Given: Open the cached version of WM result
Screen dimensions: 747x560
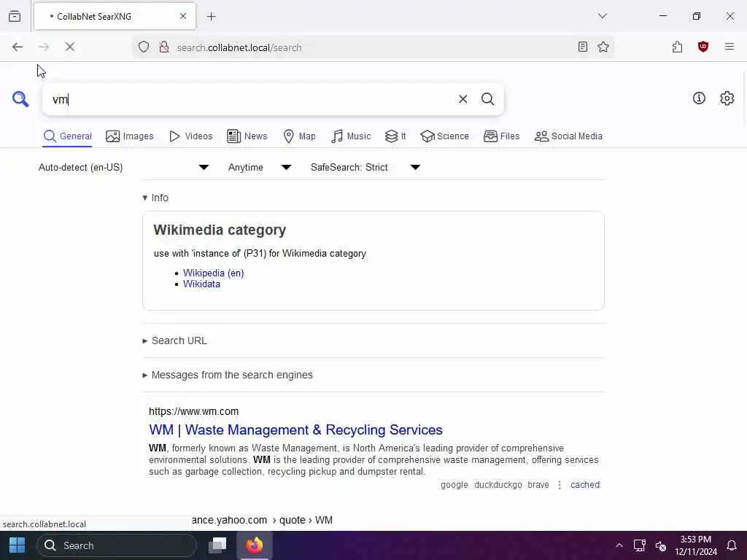Looking at the screenshot, I should coord(585,485).
